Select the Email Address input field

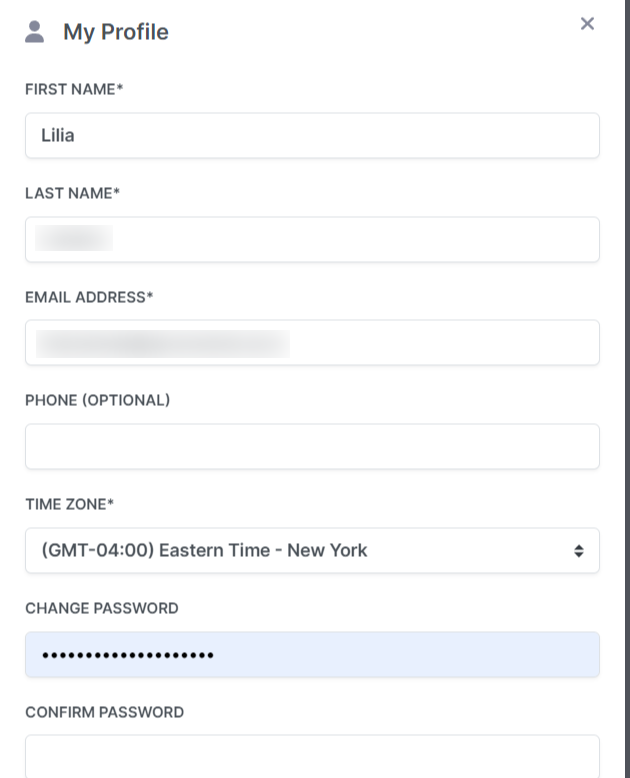(313, 343)
